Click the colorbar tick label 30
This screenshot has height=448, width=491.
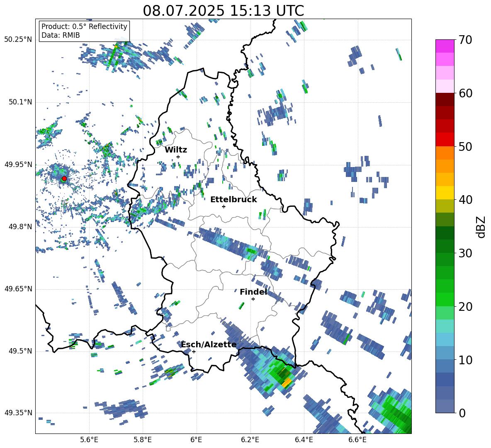click(466, 253)
